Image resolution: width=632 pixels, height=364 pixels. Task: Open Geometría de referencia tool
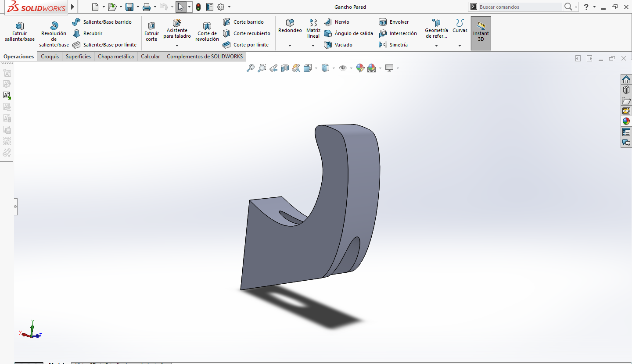pos(436,29)
